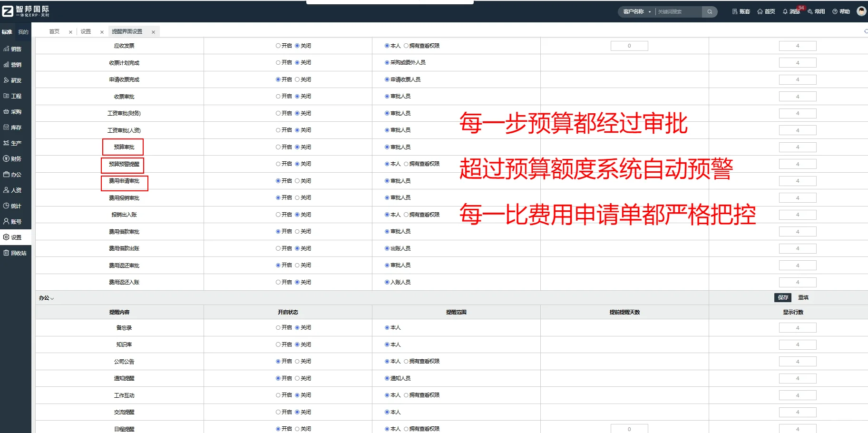Click the user avatar in top bar
The height and width of the screenshot is (433, 868).
[861, 11]
